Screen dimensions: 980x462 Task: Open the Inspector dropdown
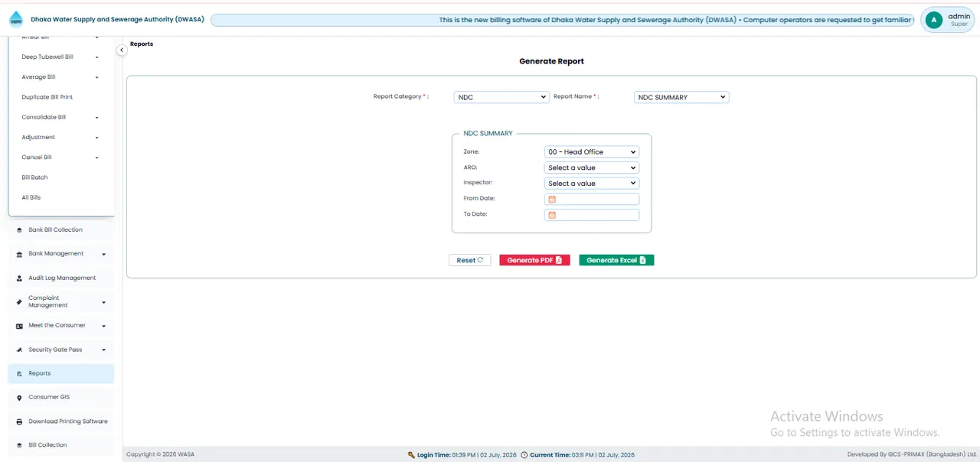[x=592, y=184]
